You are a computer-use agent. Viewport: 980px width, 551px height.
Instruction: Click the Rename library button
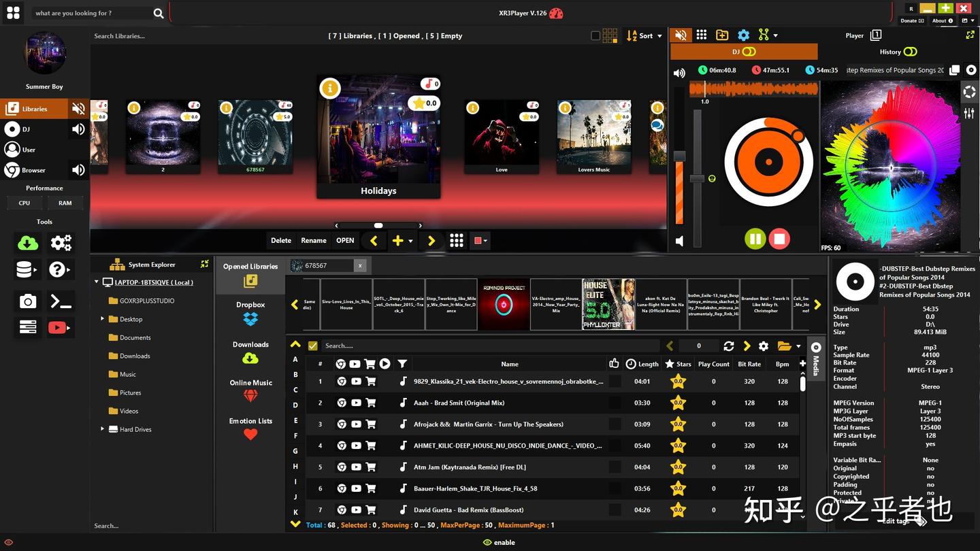314,241
